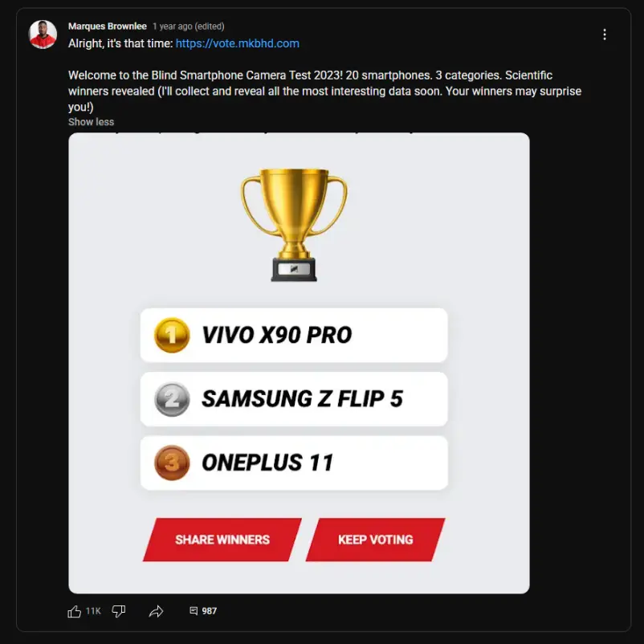The width and height of the screenshot is (644, 644).
Task: Click the Share Winners button
Action: pos(222,540)
